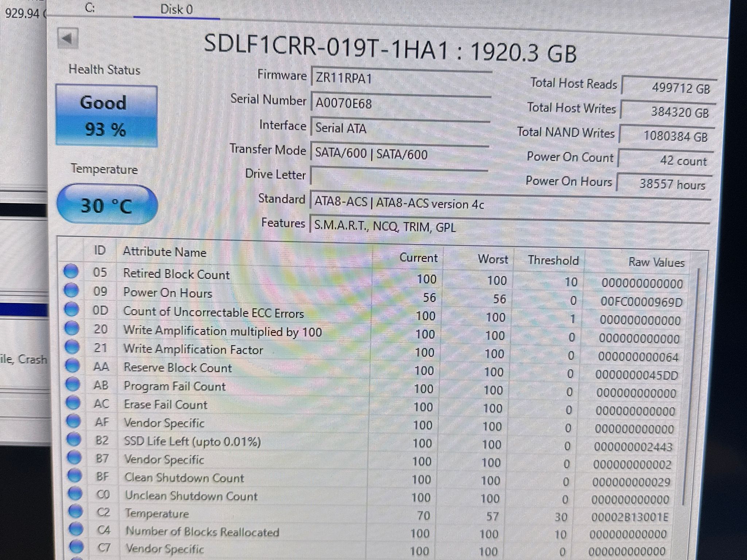Click the Raw Values column header
Screen dimensions: 747x560
(656, 262)
